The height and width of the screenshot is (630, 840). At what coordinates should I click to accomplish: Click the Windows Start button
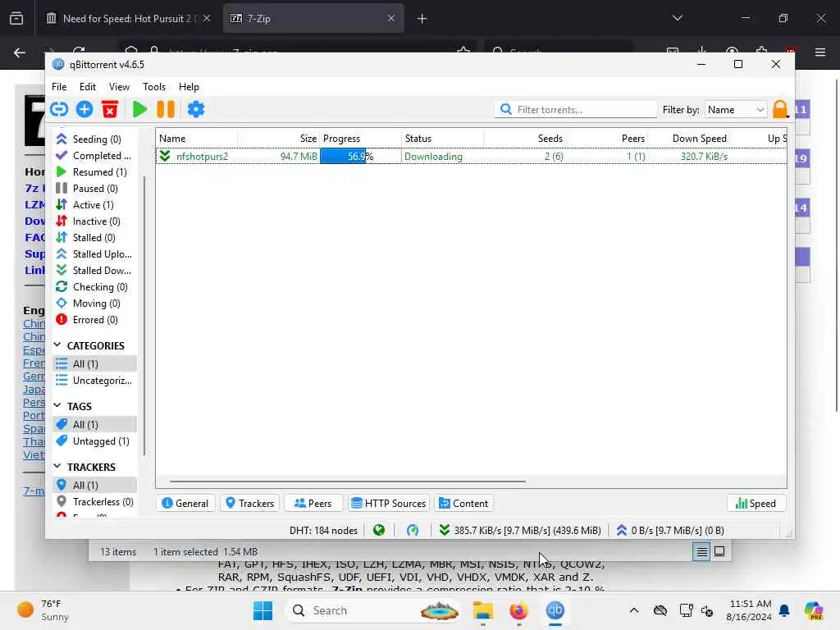coord(263,610)
